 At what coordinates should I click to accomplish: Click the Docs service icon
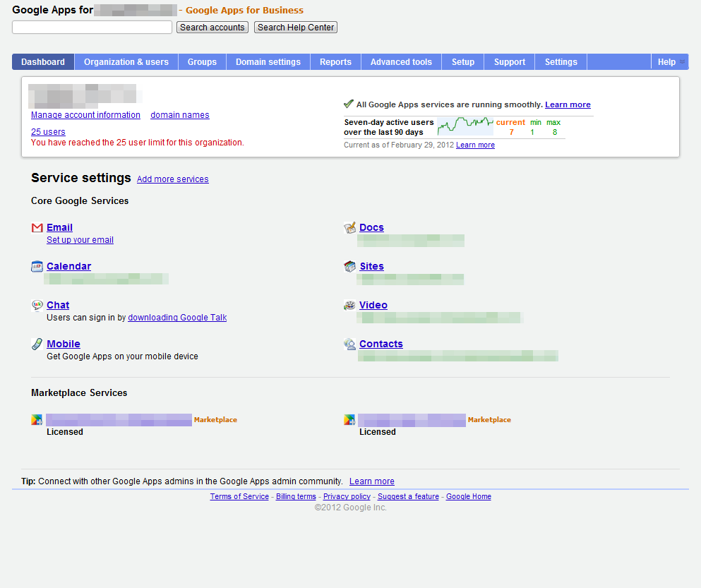349,227
